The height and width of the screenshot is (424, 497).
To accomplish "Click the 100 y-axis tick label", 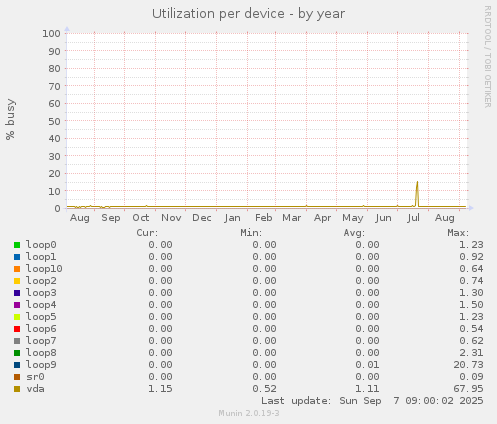I will (51, 34).
